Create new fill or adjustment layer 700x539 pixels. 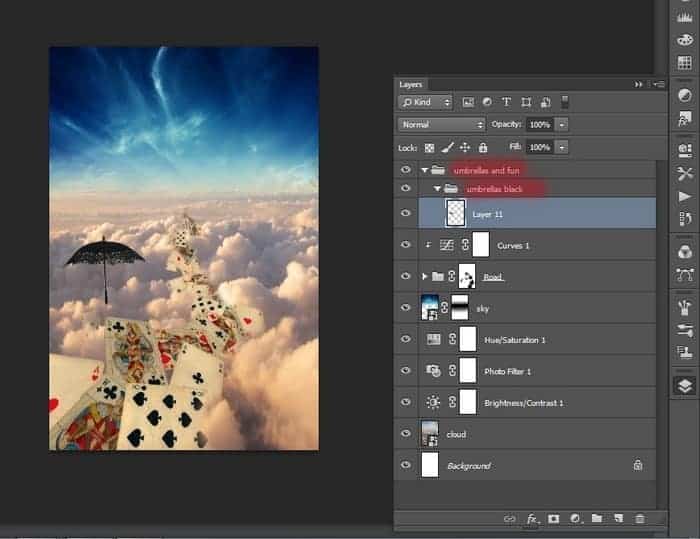(576, 519)
